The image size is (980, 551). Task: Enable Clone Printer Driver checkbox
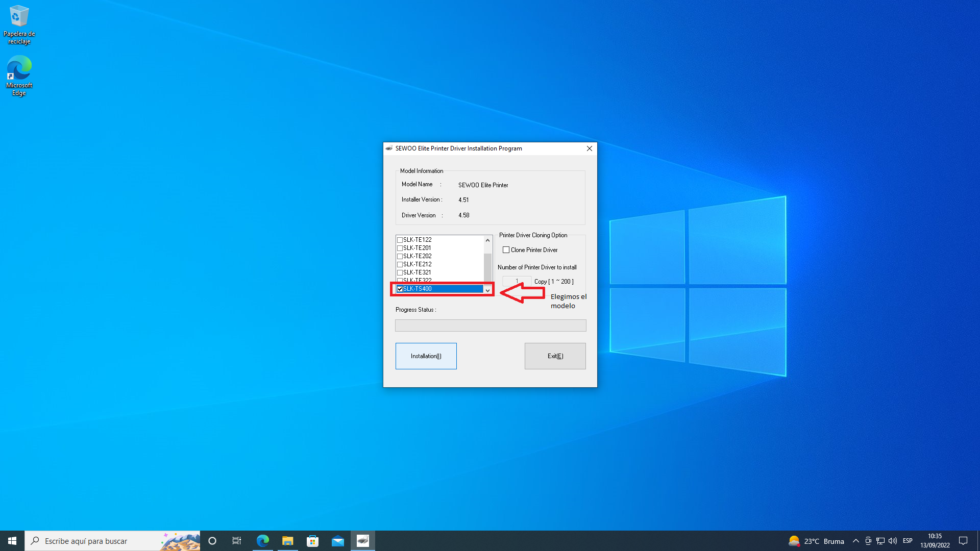[x=506, y=250]
